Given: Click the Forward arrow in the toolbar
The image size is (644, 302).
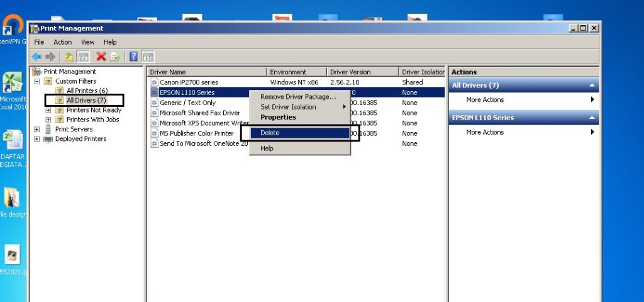Looking at the screenshot, I should click(50, 56).
